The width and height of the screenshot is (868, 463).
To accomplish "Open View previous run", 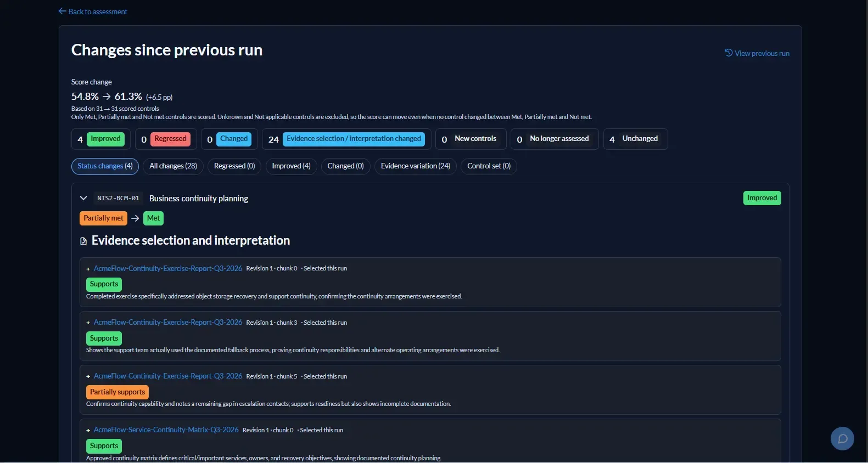I will tap(757, 53).
